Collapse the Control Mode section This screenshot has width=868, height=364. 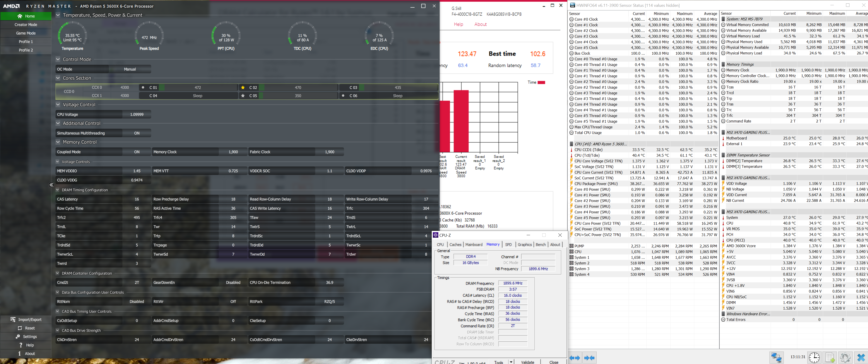[x=58, y=59]
